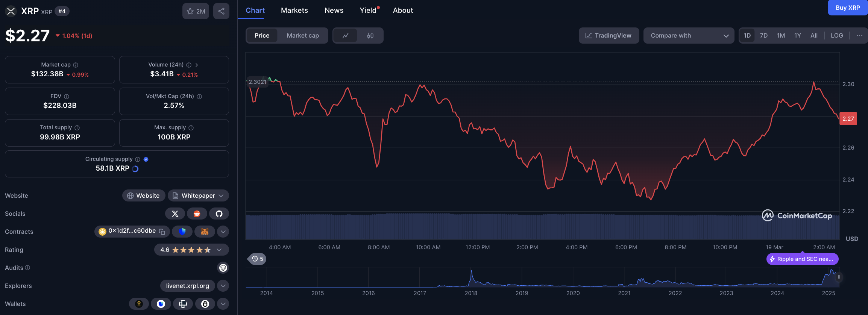The width and height of the screenshot is (868, 315).
Task: Open the Markets tab
Action: [x=294, y=11]
